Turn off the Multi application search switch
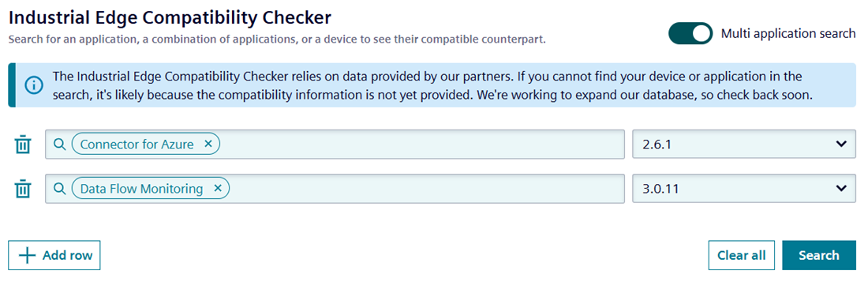 (x=690, y=33)
